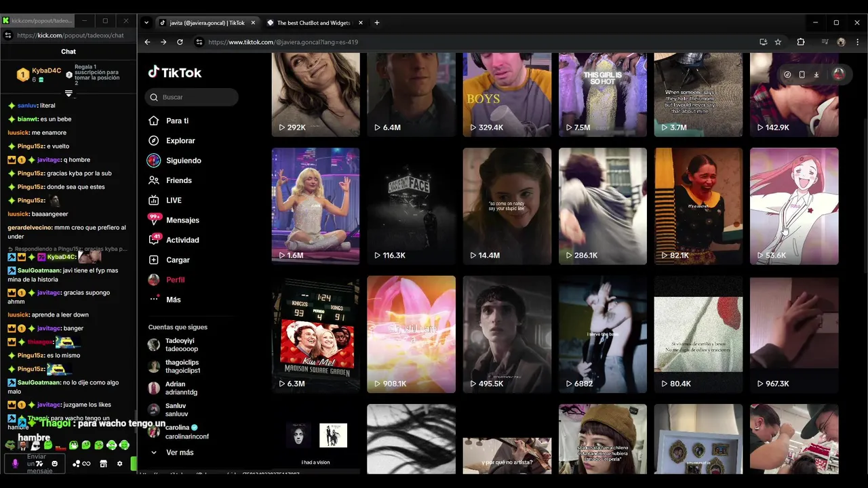Click the Kick popout address bar URL
The height and width of the screenshot is (488, 868).
coord(70,35)
